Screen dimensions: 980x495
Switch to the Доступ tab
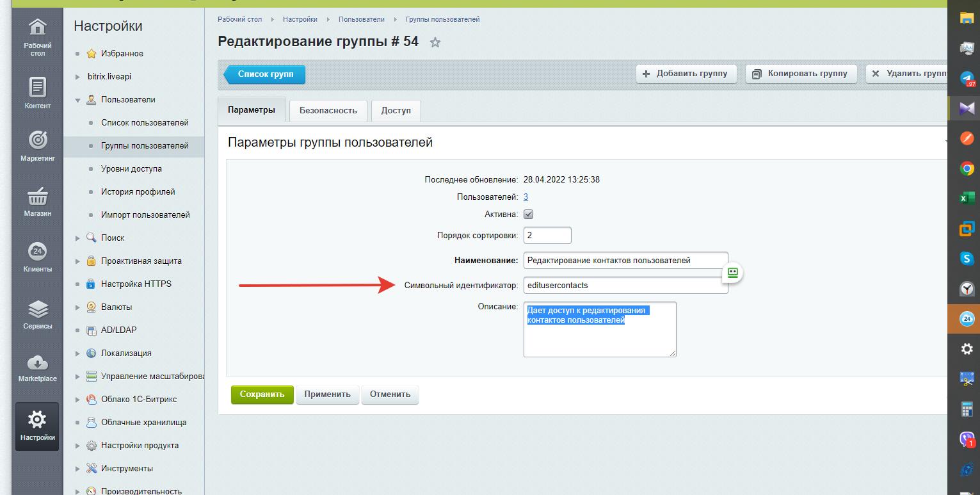(x=396, y=110)
